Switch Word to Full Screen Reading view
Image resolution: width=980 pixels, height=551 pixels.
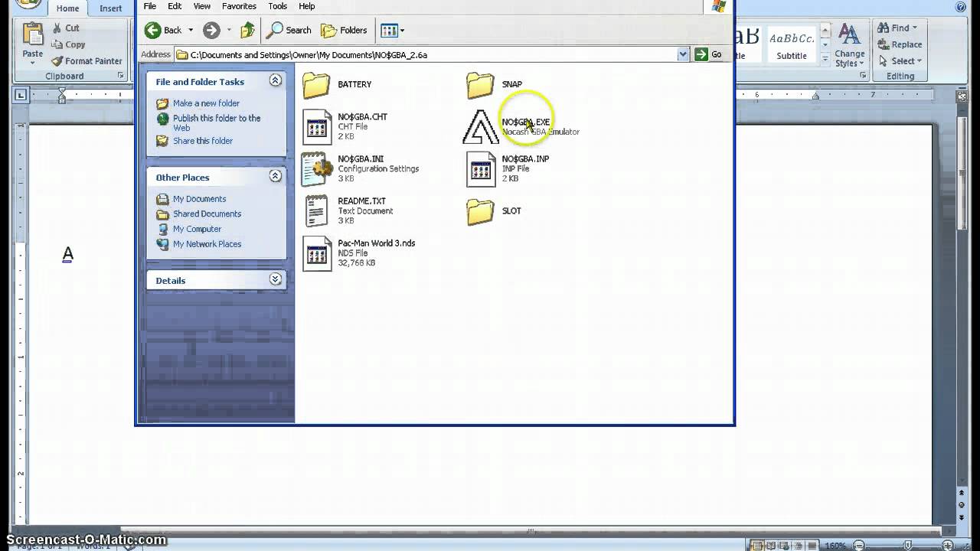(770, 546)
